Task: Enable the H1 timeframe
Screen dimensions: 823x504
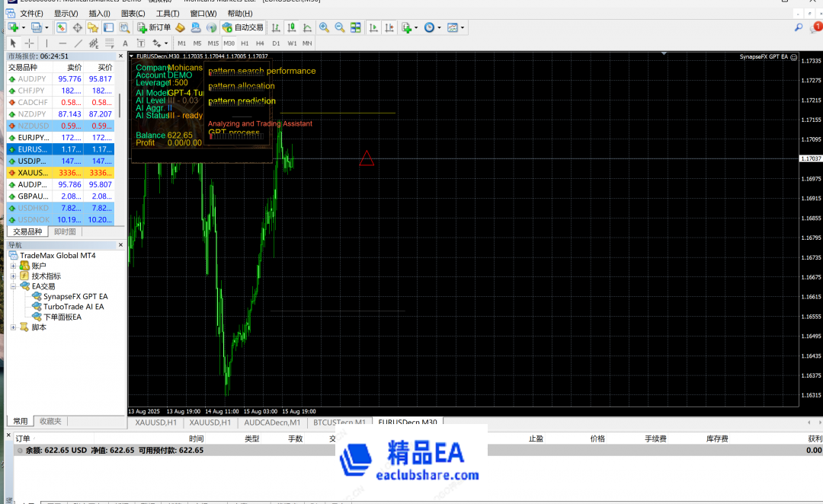Action: pos(245,43)
